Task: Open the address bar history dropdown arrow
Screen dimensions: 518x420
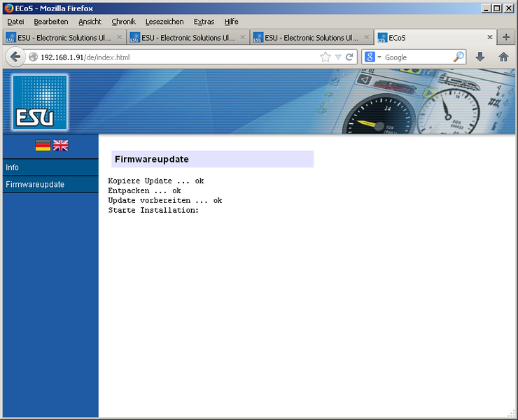Action: point(338,57)
